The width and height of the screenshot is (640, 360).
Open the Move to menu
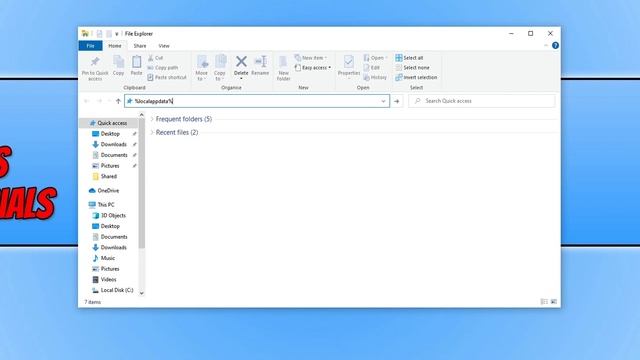point(202,68)
